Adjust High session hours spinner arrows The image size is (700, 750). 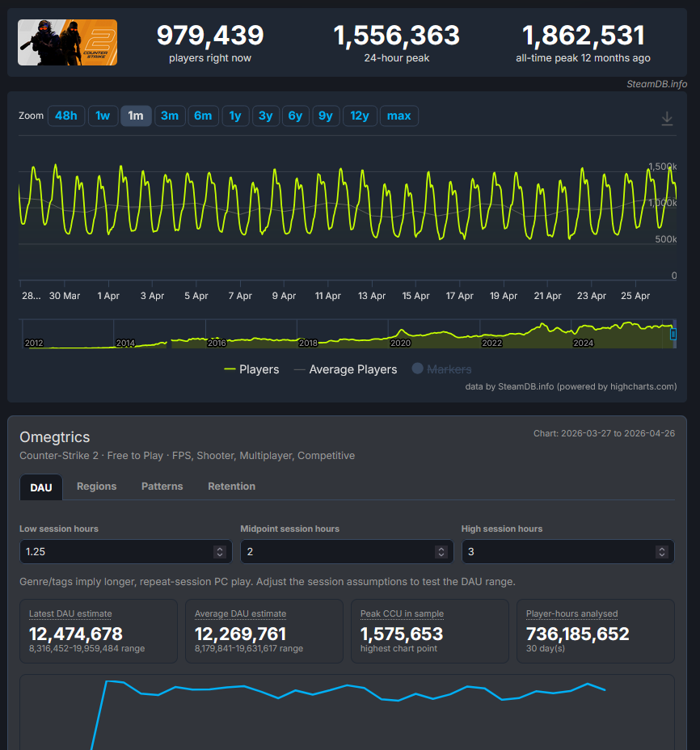click(x=662, y=552)
